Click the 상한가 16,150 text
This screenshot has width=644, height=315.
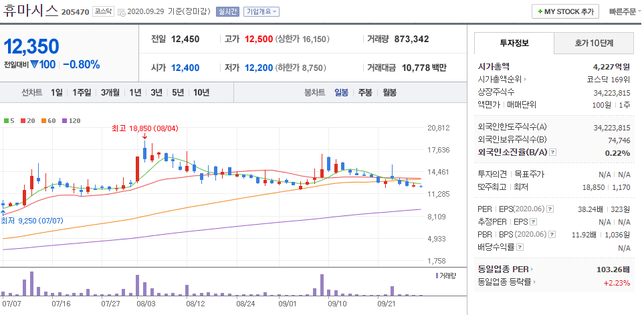coord(302,39)
